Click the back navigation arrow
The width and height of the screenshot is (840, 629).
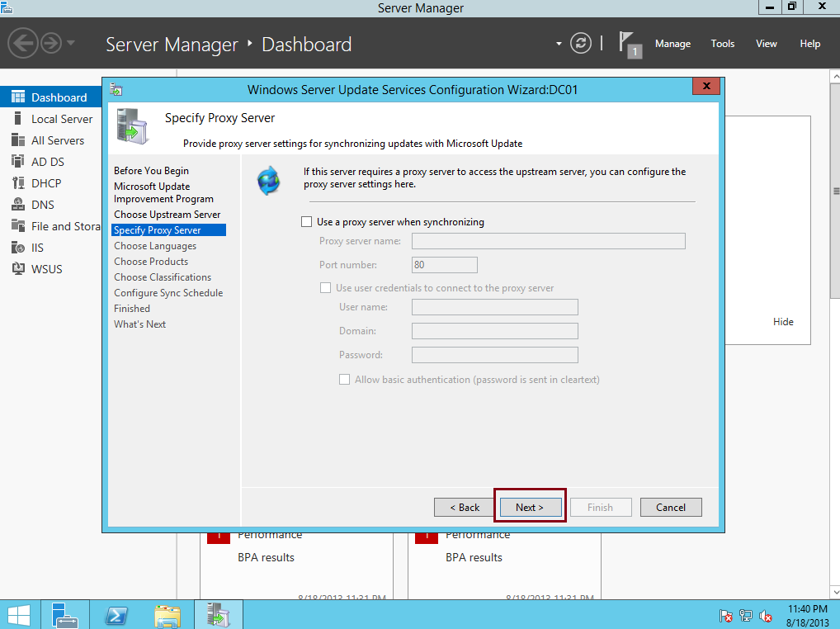click(23, 43)
